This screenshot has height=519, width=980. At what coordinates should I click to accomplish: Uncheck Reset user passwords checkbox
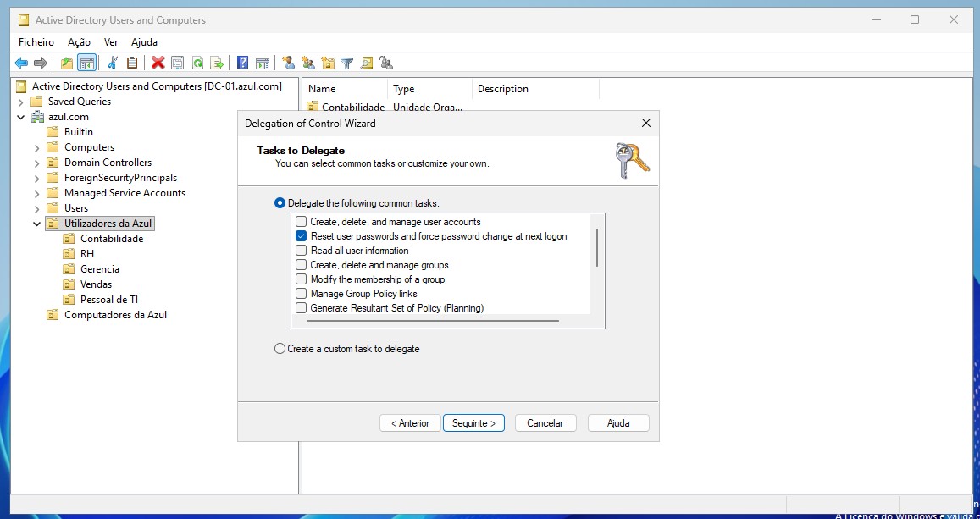302,236
